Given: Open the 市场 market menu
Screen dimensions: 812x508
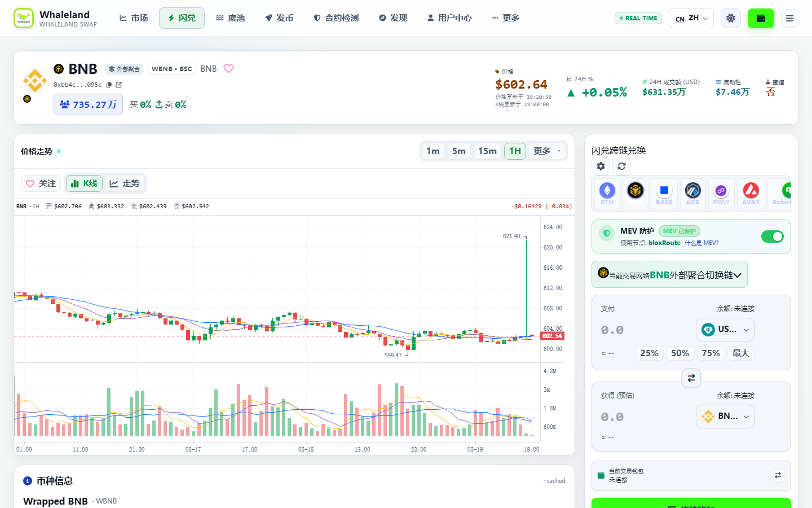Looking at the screenshot, I should [134, 18].
